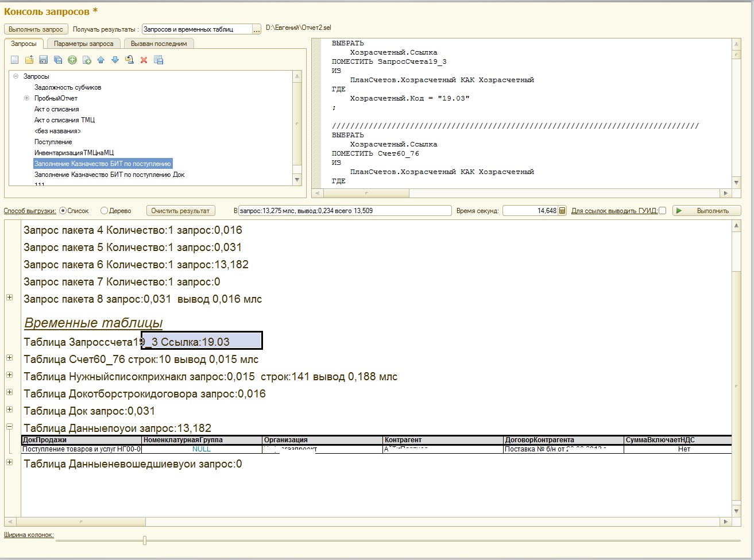Enable Для ссылок выводить ГУИД checkbox

[663, 211]
